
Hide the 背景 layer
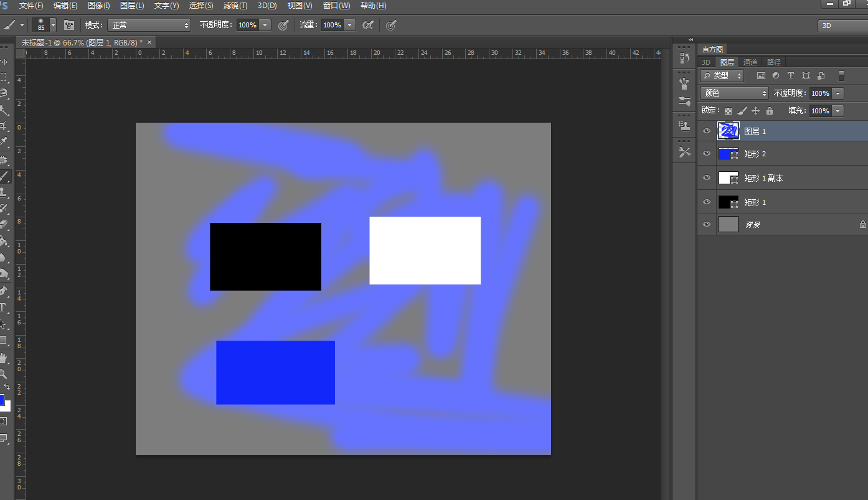tap(706, 224)
